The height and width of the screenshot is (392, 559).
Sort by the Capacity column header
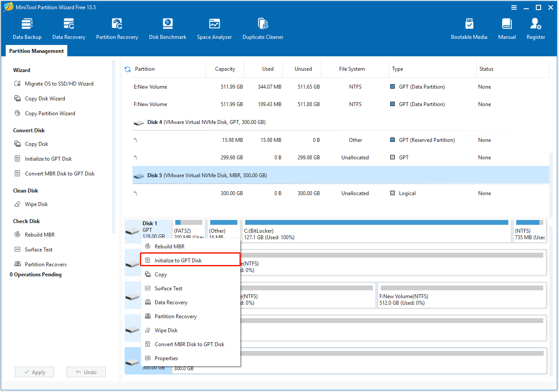click(x=225, y=69)
